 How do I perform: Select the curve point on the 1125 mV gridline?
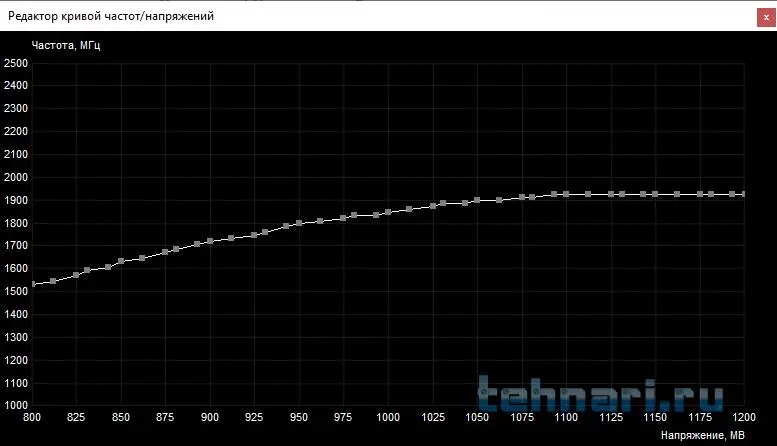pos(611,194)
